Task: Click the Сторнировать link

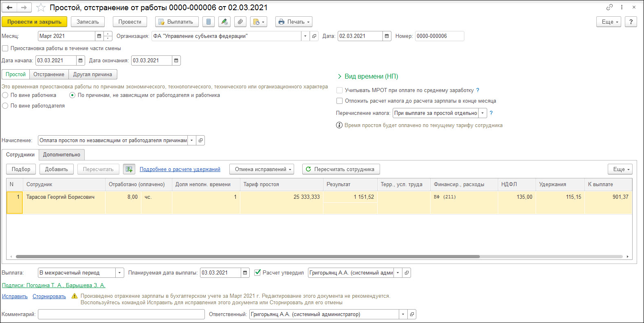Action: pos(49,297)
